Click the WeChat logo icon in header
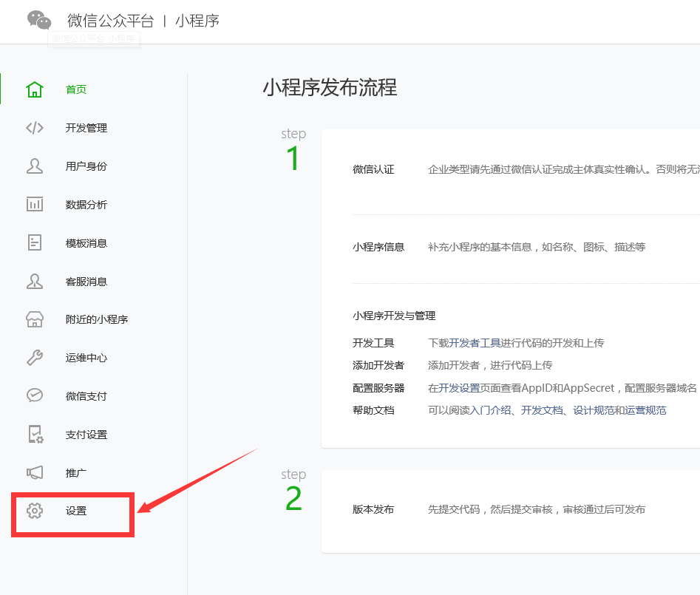 pyautogui.click(x=39, y=20)
